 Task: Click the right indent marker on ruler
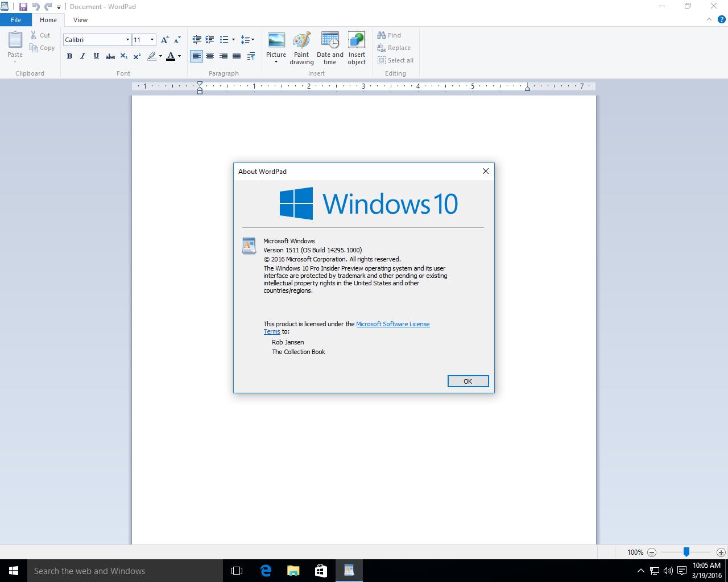pos(527,88)
